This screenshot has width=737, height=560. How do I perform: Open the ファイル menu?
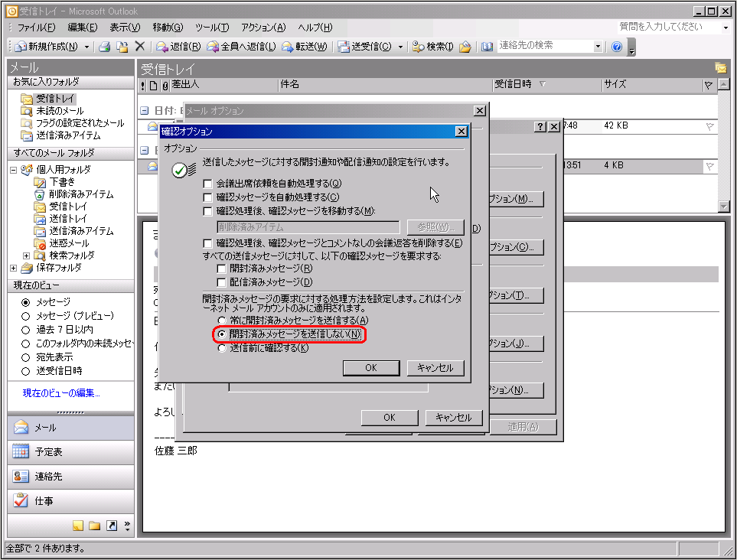coord(36,28)
